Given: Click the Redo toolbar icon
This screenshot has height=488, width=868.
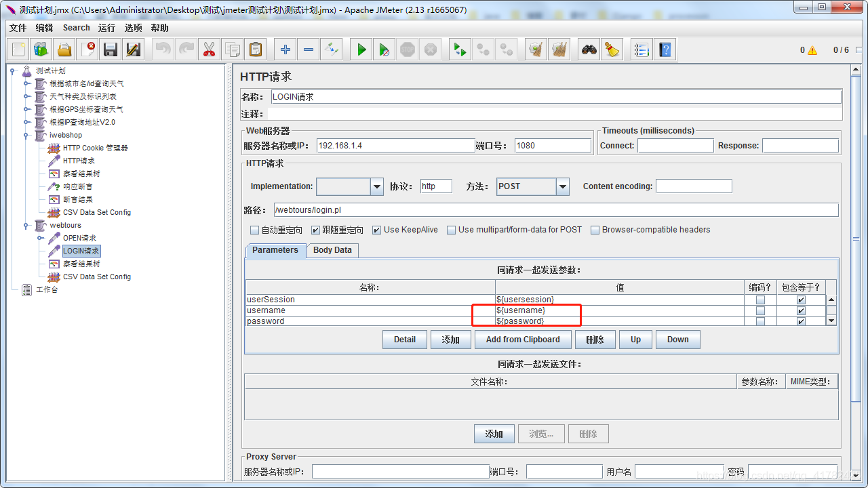Looking at the screenshot, I should [186, 49].
